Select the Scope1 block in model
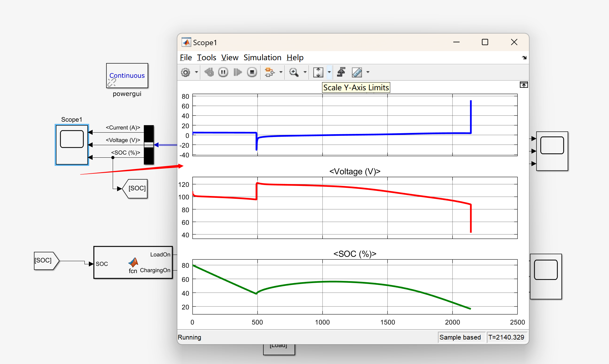609x364 pixels. coord(72,145)
